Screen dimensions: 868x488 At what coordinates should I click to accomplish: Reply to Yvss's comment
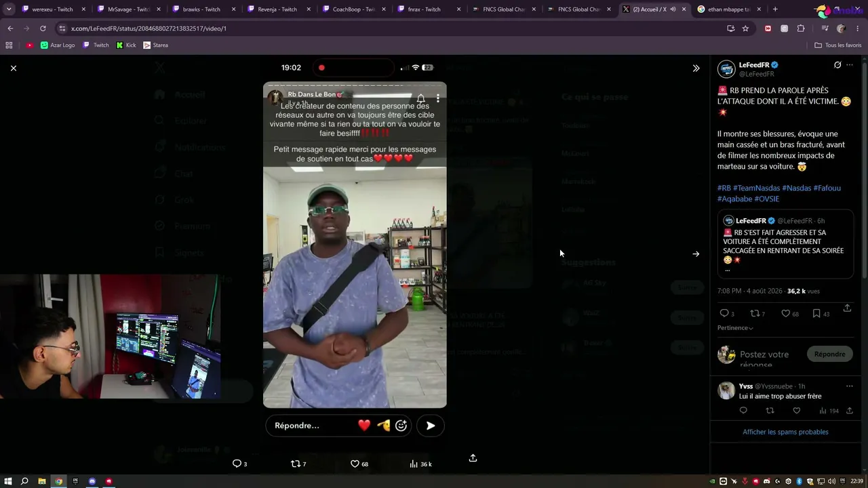[743, 411]
